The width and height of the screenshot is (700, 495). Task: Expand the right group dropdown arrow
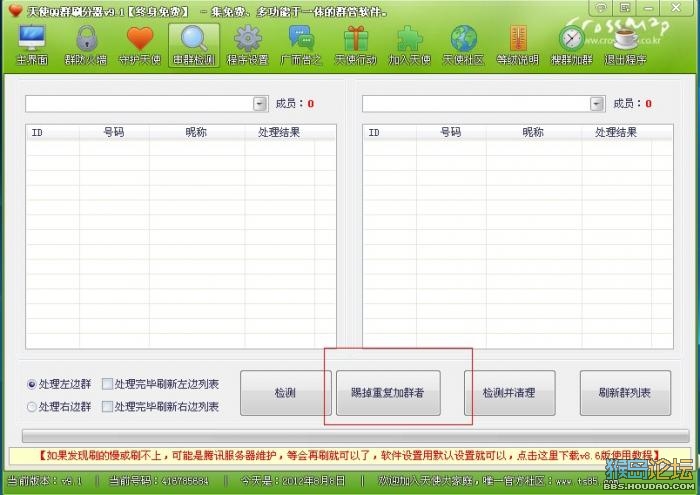(597, 104)
